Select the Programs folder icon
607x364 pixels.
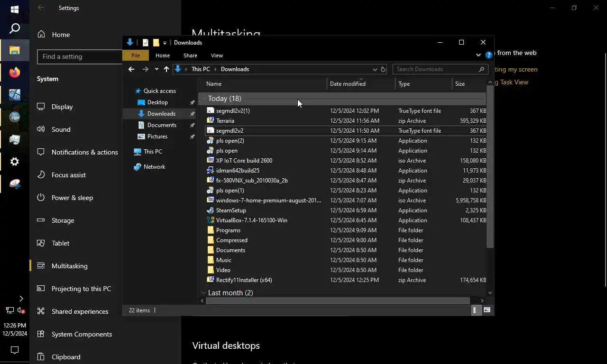[x=211, y=230]
